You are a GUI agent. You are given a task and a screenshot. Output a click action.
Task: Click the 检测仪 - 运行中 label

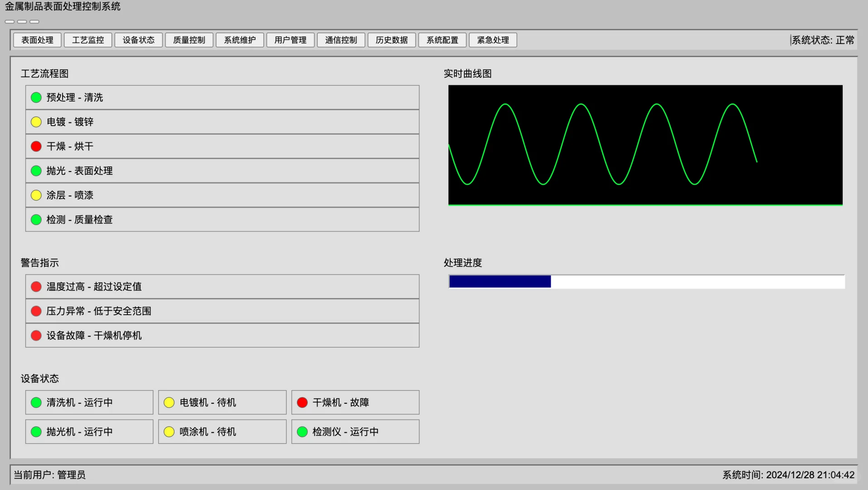(x=345, y=431)
